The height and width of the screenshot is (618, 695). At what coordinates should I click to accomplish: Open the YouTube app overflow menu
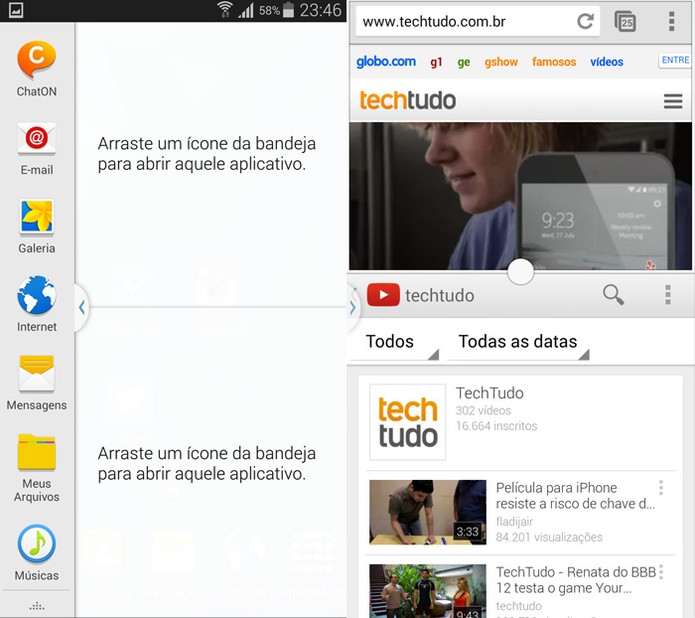point(668,295)
